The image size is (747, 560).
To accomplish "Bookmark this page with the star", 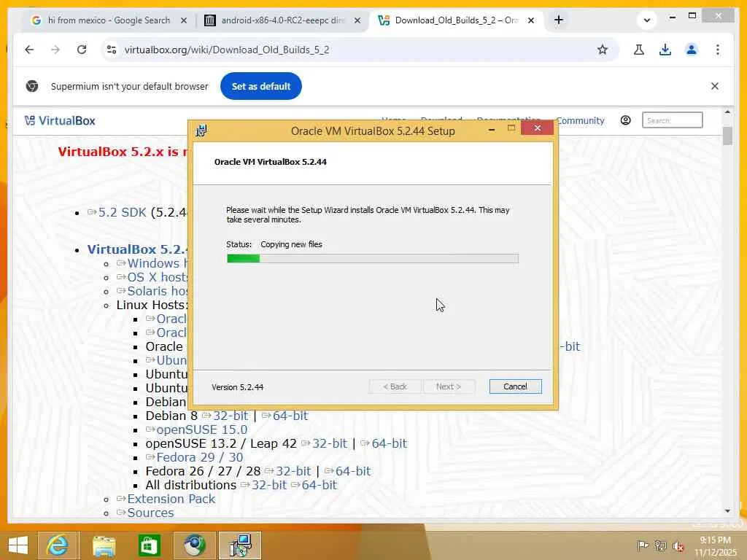I will click(x=602, y=50).
